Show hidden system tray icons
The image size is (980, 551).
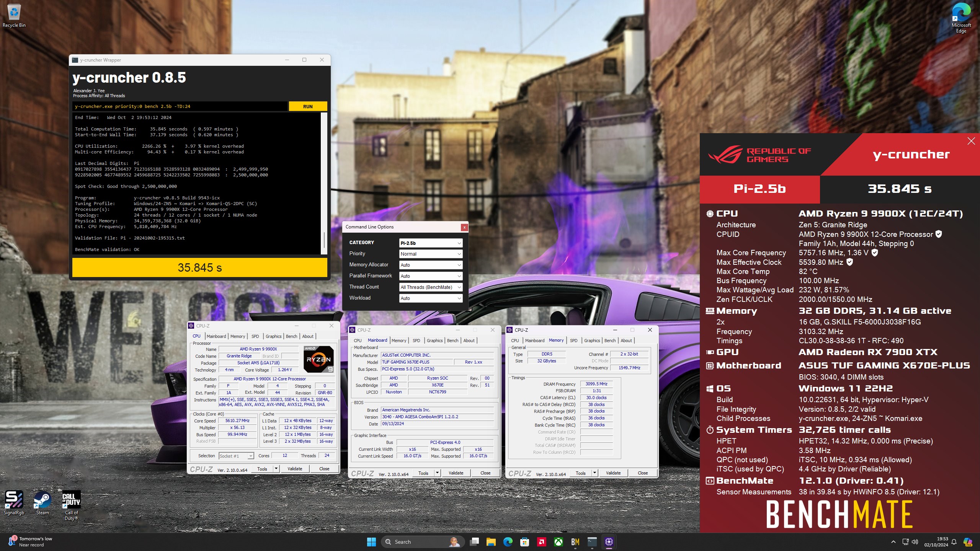[893, 542]
